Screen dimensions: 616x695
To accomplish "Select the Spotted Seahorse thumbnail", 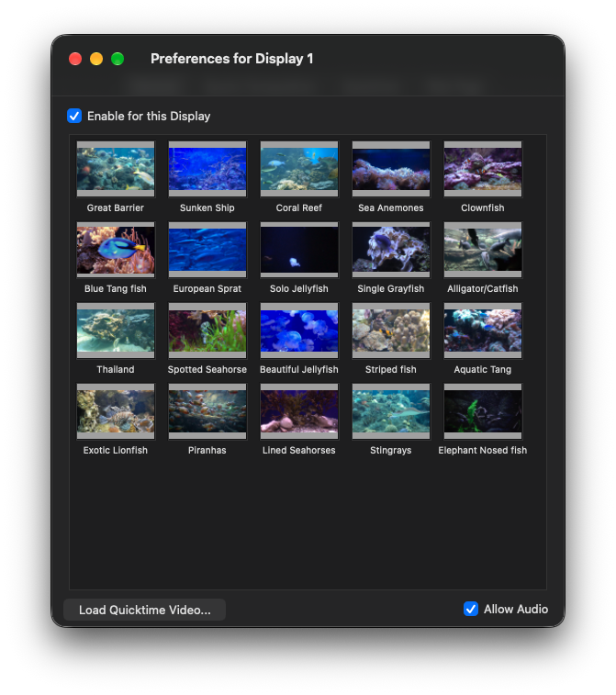I will pos(207,331).
